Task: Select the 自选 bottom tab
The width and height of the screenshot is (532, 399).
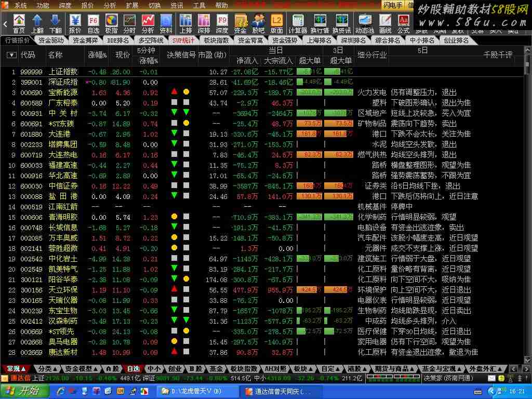Action: point(133,368)
